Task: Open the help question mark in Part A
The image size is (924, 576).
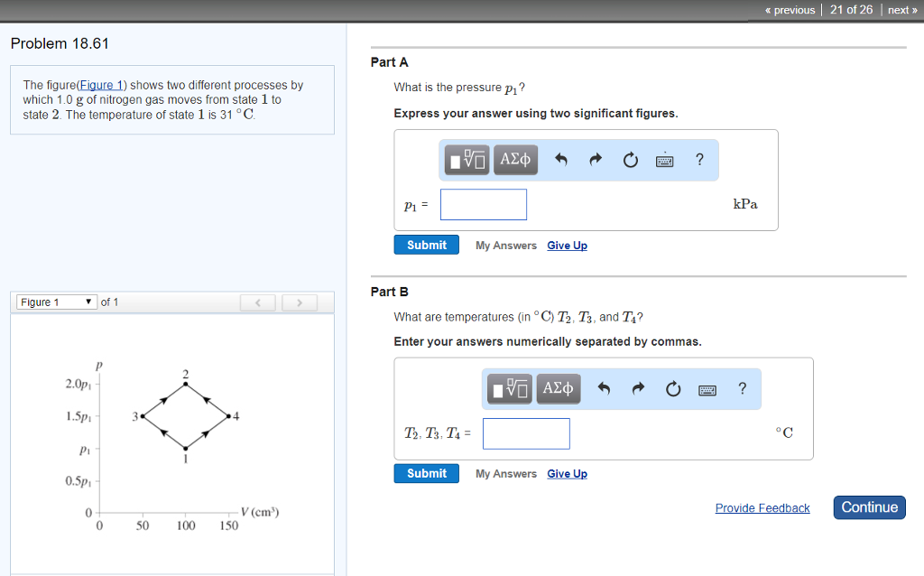Action: [x=699, y=160]
